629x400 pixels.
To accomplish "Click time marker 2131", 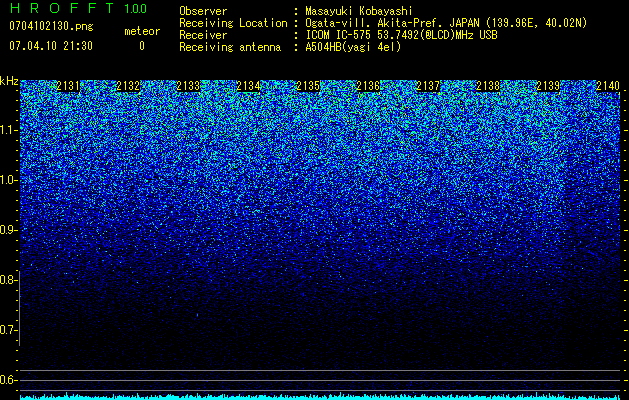I will [x=68, y=86].
